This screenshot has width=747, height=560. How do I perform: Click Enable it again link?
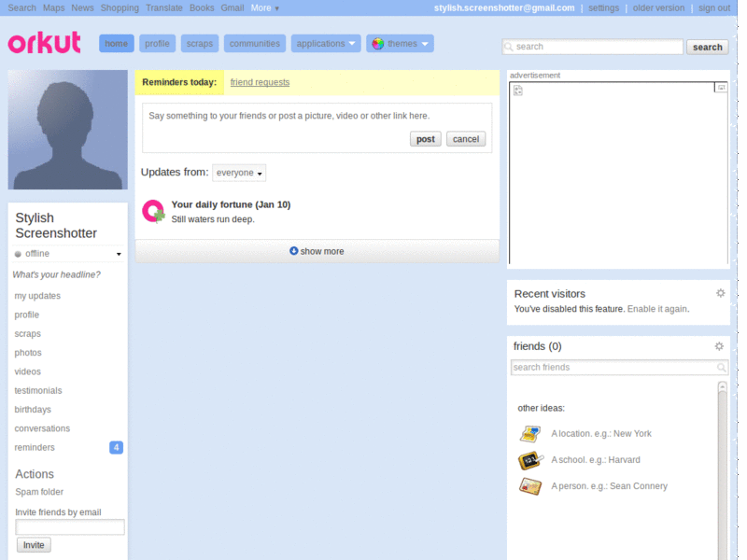[657, 309]
